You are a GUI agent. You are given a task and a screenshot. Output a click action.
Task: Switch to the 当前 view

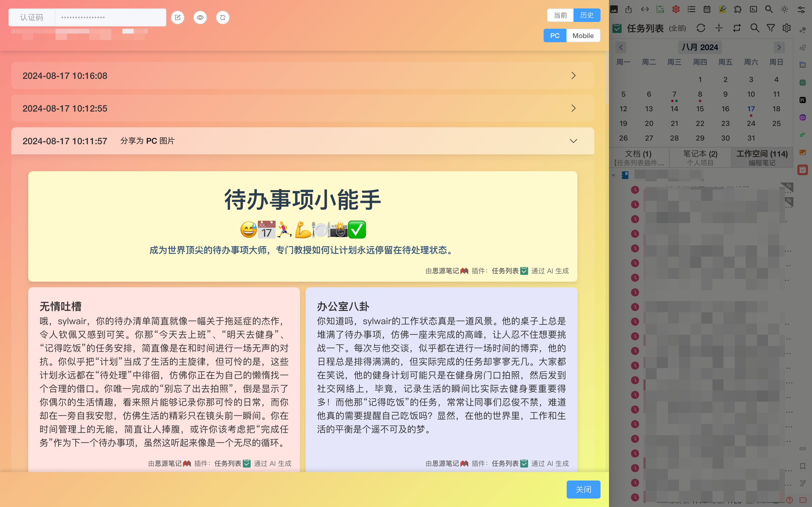[x=560, y=15]
